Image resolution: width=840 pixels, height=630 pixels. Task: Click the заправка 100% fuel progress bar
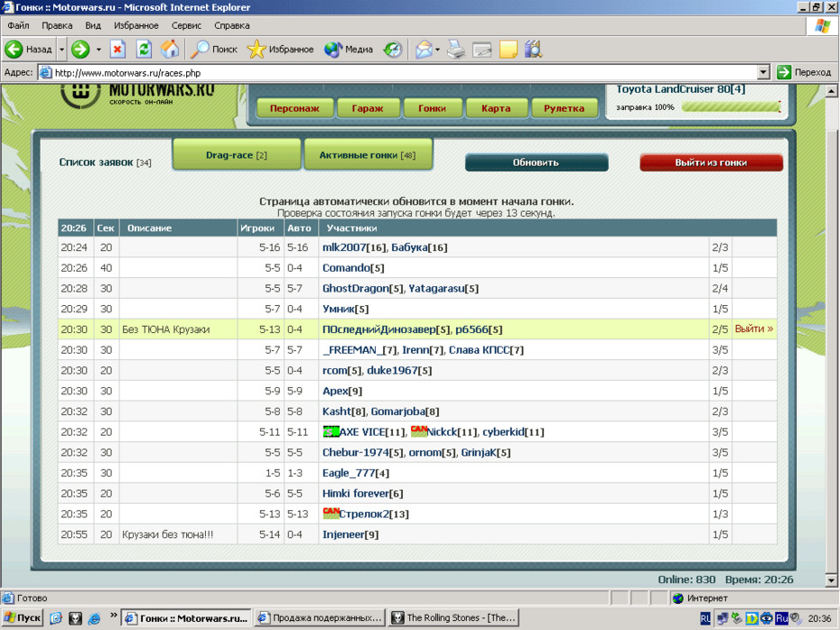(x=731, y=107)
